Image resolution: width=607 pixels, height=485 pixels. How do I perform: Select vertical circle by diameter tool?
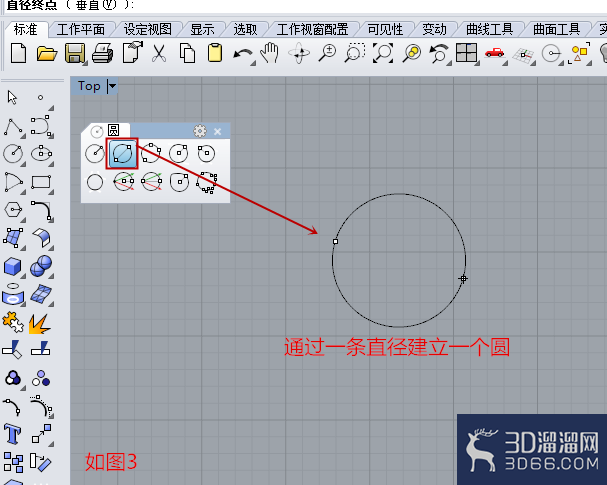151,182
